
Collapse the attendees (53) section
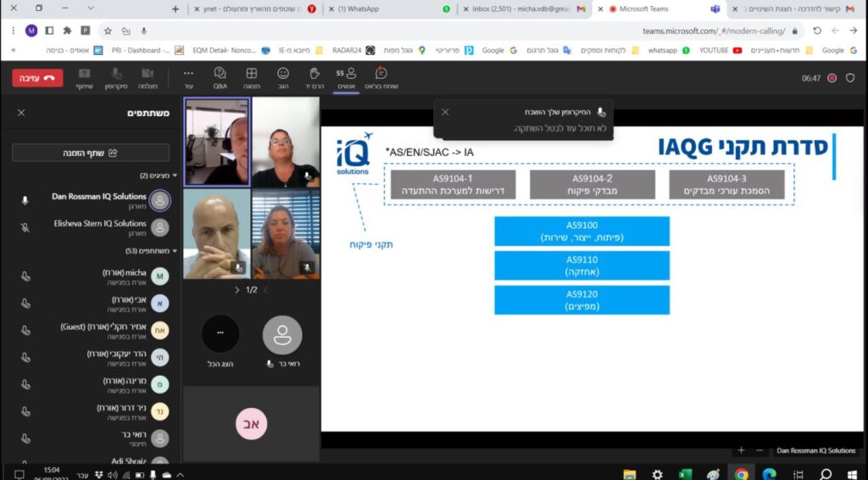(175, 251)
